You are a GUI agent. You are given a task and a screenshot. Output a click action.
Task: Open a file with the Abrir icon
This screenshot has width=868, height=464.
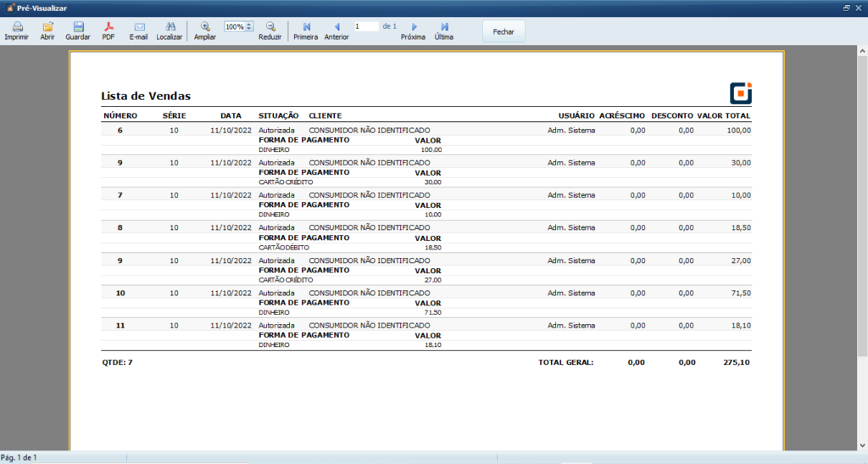point(47,26)
